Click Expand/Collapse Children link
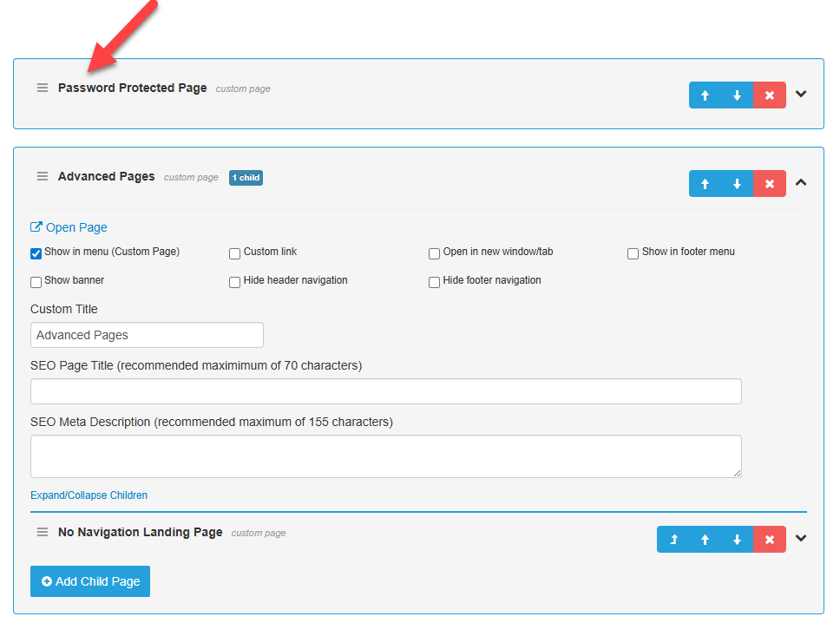 [x=89, y=495]
